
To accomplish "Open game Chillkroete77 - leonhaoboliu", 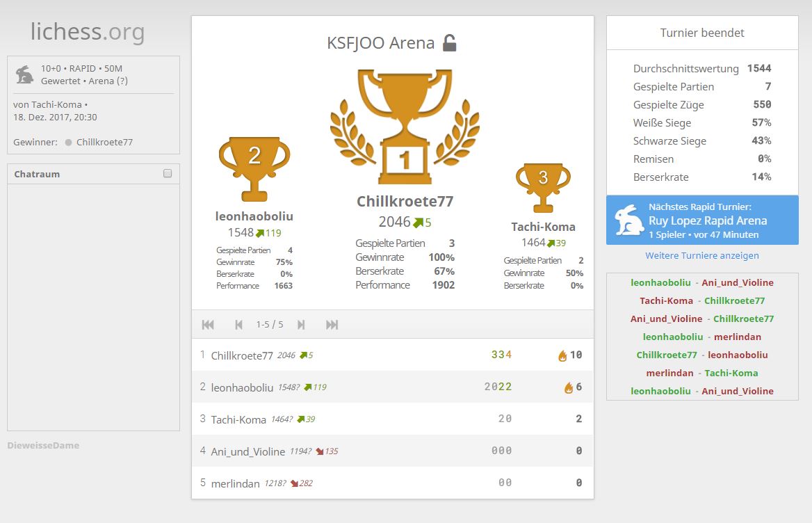I will point(702,355).
